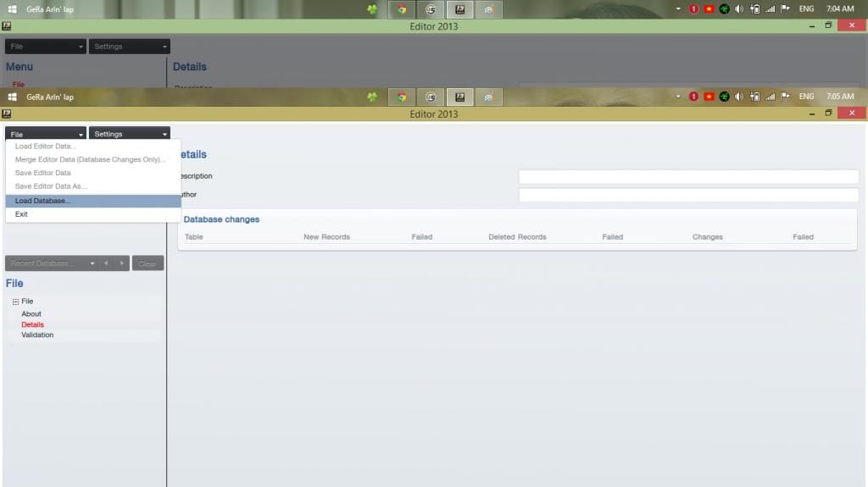
Task: Click the red flag with yellow star near 7:04 AM
Action: pos(709,8)
